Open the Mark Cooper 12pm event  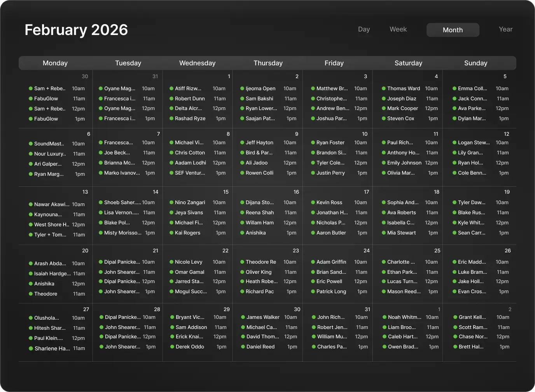pyautogui.click(x=409, y=108)
